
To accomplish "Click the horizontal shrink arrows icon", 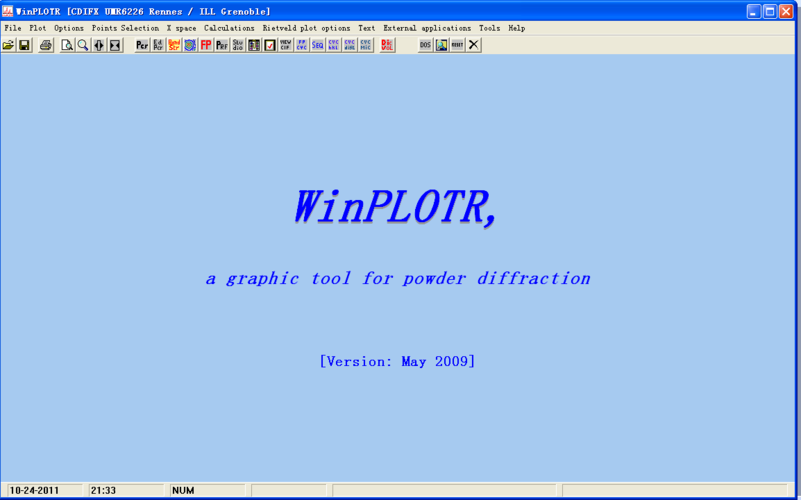I will 115,45.
